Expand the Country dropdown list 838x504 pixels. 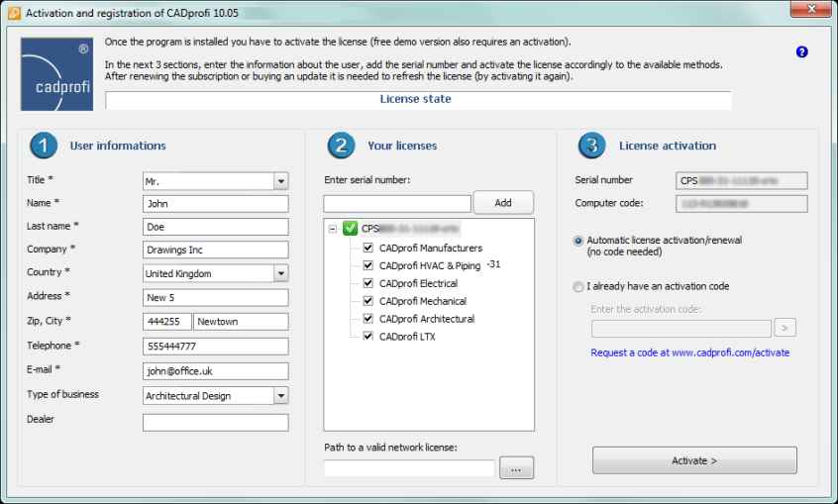[280, 272]
